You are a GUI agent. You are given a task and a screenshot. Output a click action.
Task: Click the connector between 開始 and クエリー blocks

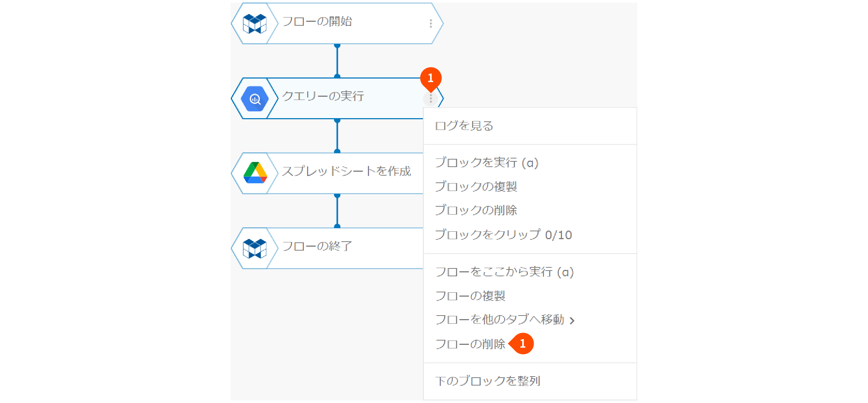pos(337,61)
